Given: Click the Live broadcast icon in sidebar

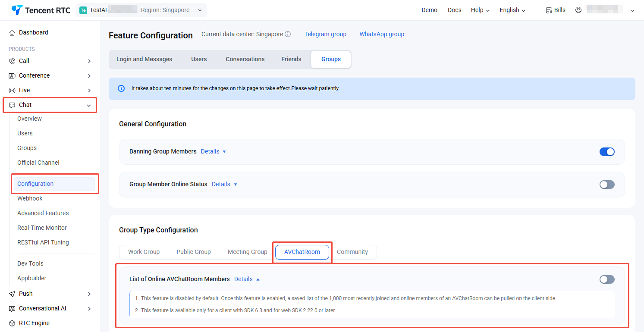Looking at the screenshot, I should point(12,91).
